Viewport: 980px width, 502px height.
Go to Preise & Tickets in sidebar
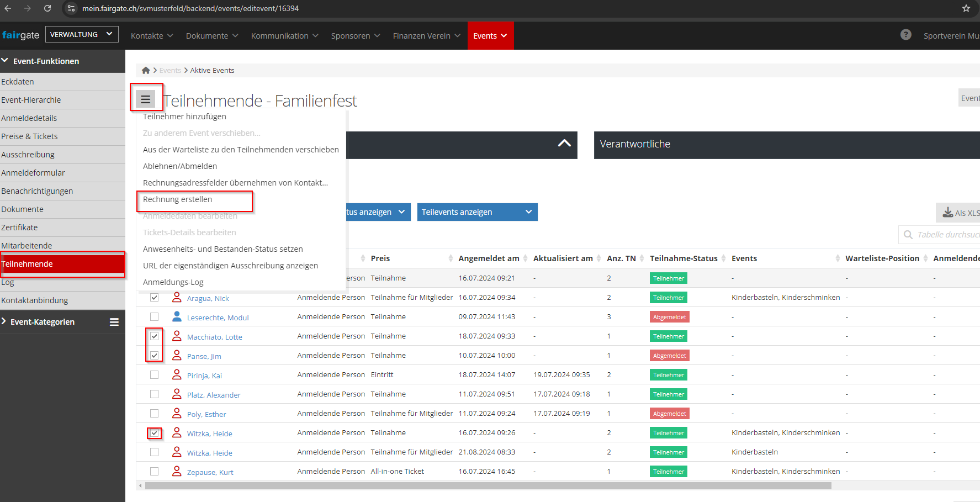click(x=29, y=136)
